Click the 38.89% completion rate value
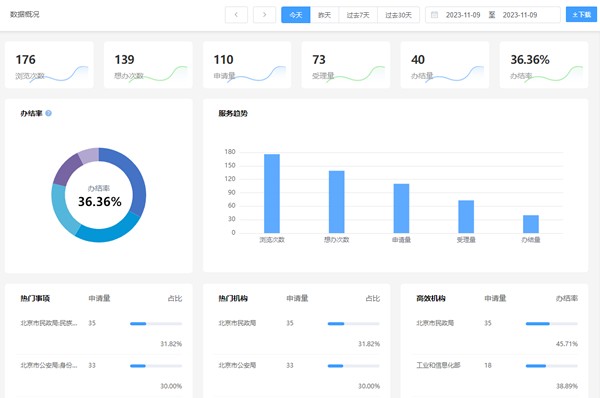Viewport: 600px width, 398px height. point(567,386)
